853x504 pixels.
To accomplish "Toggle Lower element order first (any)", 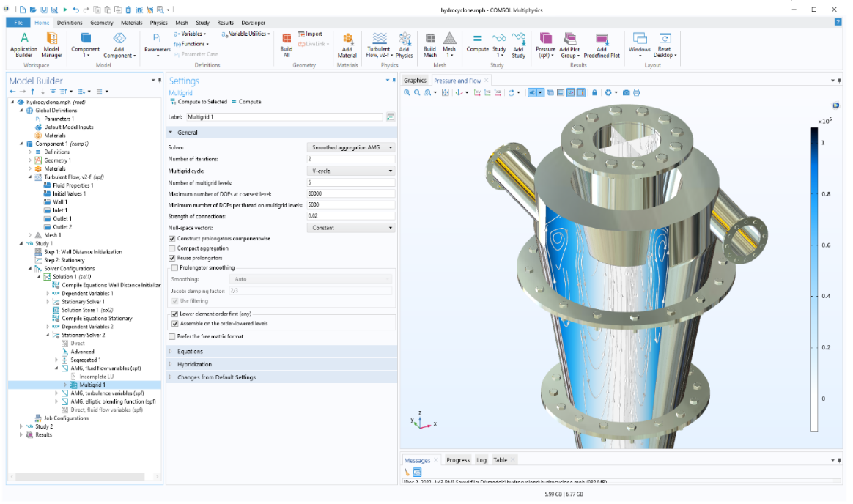I will pyautogui.click(x=174, y=314).
